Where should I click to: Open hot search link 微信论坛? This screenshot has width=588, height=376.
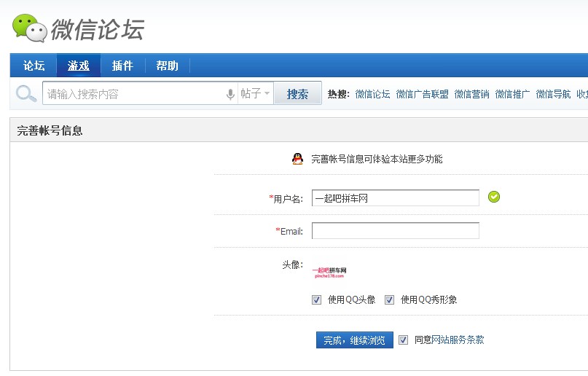(x=372, y=94)
